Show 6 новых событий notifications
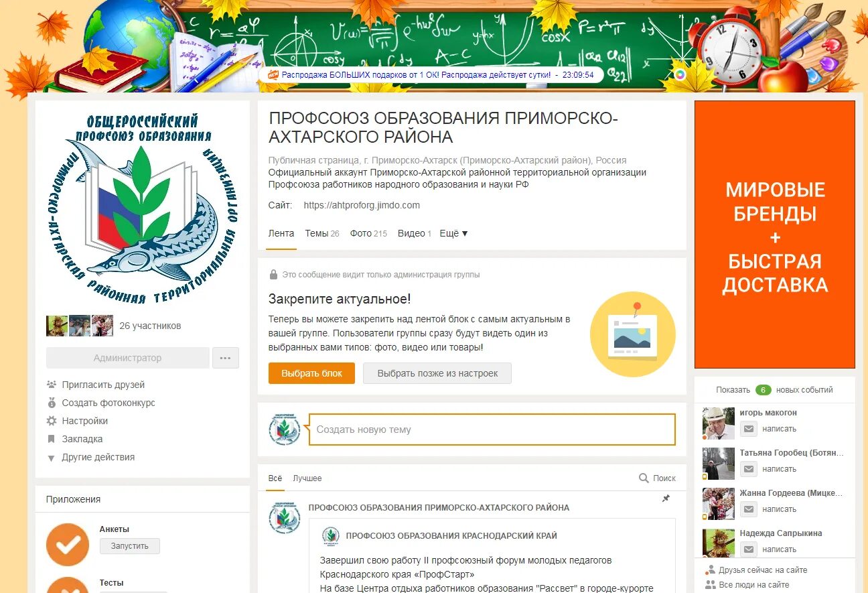The height and width of the screenshot is (593, 868). point(774,390)
